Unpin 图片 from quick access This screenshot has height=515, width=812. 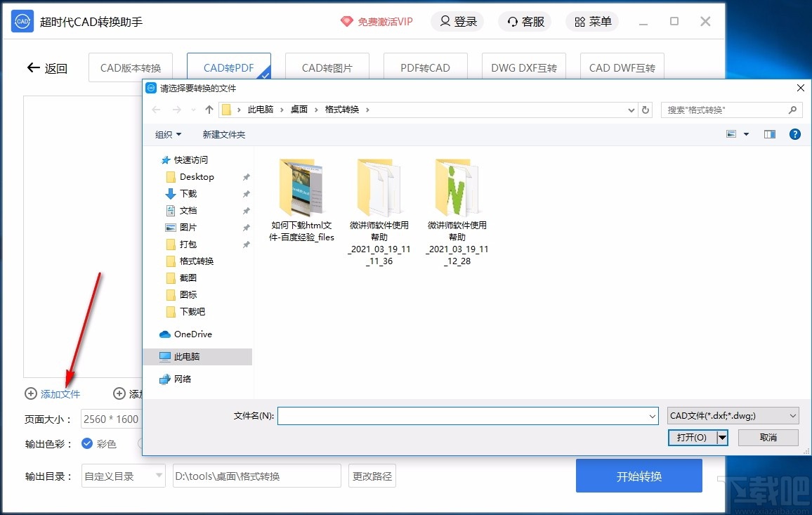point(244,227)
